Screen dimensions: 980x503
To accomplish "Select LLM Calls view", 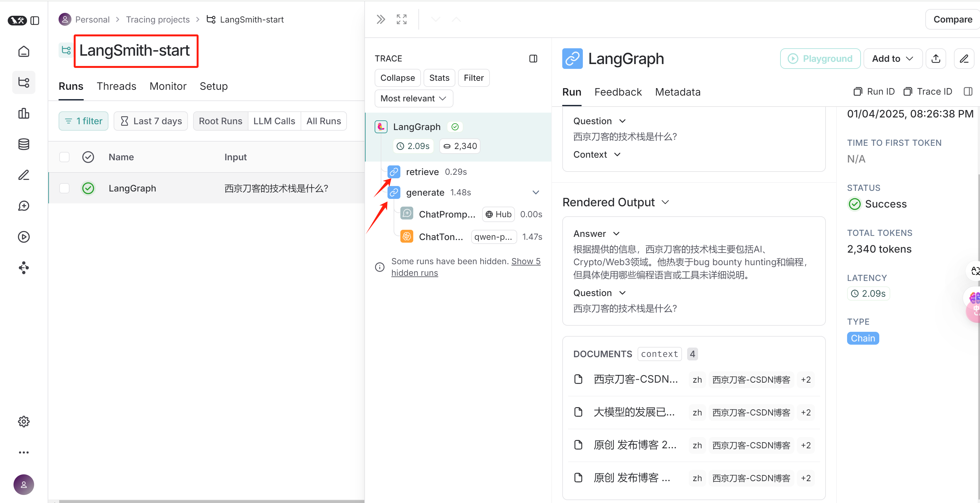I will [x=274, y=121].
